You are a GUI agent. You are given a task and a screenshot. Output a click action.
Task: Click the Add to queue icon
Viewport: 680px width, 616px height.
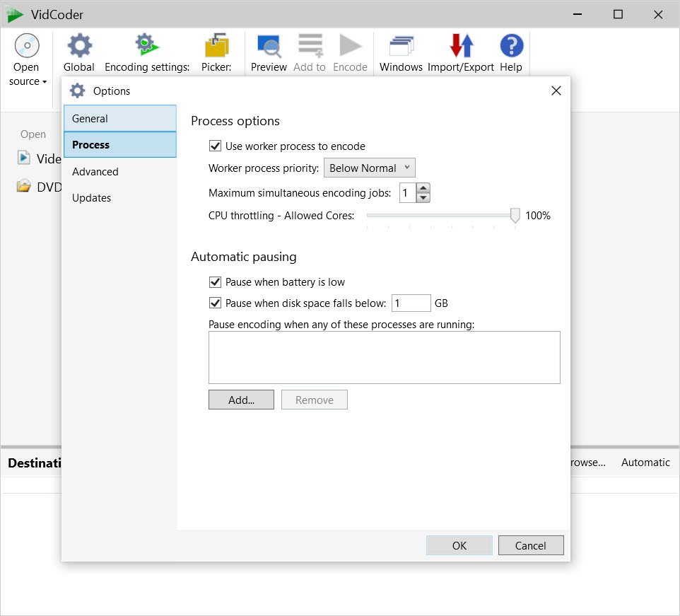[310, 45]
